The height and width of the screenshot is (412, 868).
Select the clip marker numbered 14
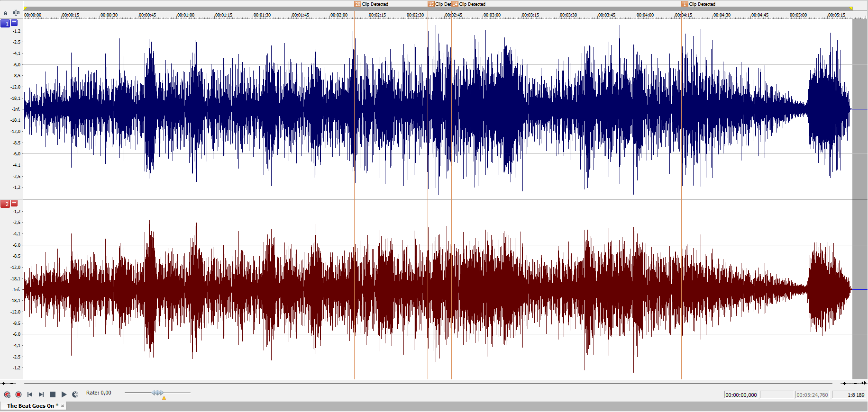[455, 4]
